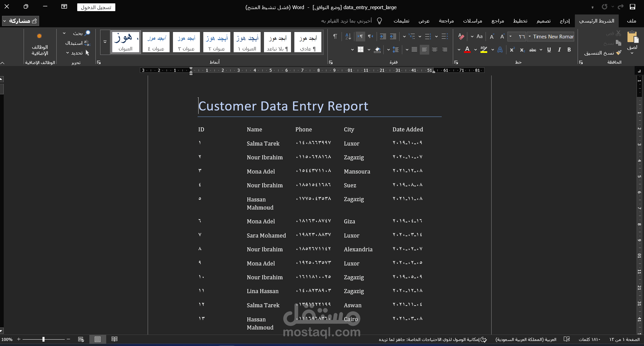Collapse the ribbon with the chevron
Viewport: 644px width, 346px height.
pos(3,63)
